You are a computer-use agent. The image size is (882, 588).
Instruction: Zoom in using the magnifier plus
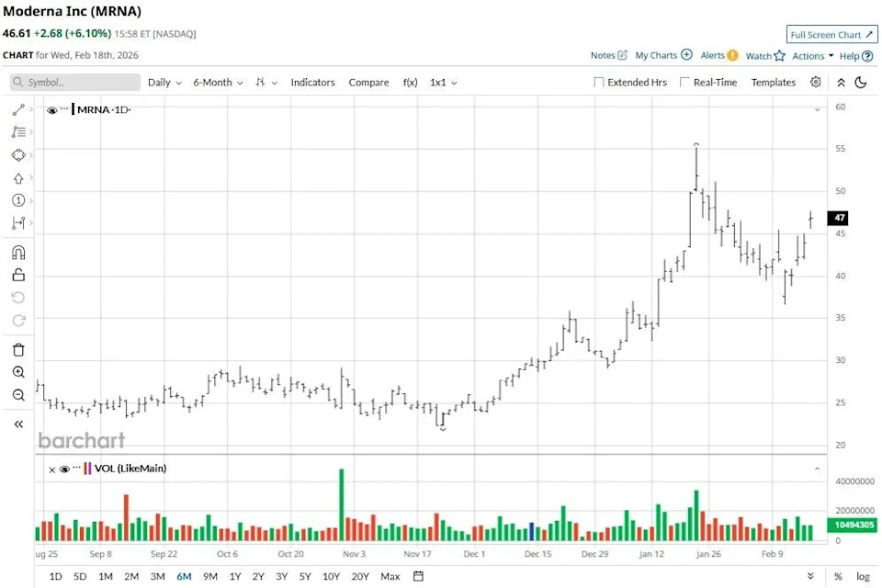[18, 372]
